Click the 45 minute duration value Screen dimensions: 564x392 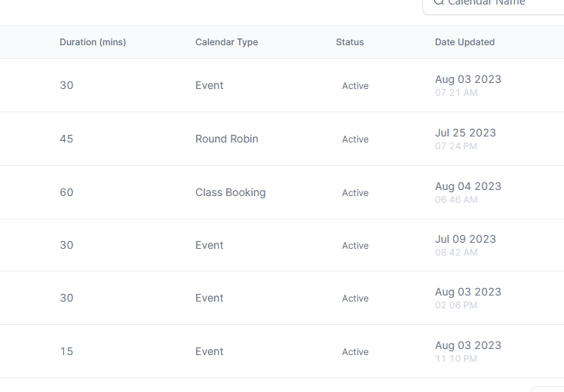point(66,139)
